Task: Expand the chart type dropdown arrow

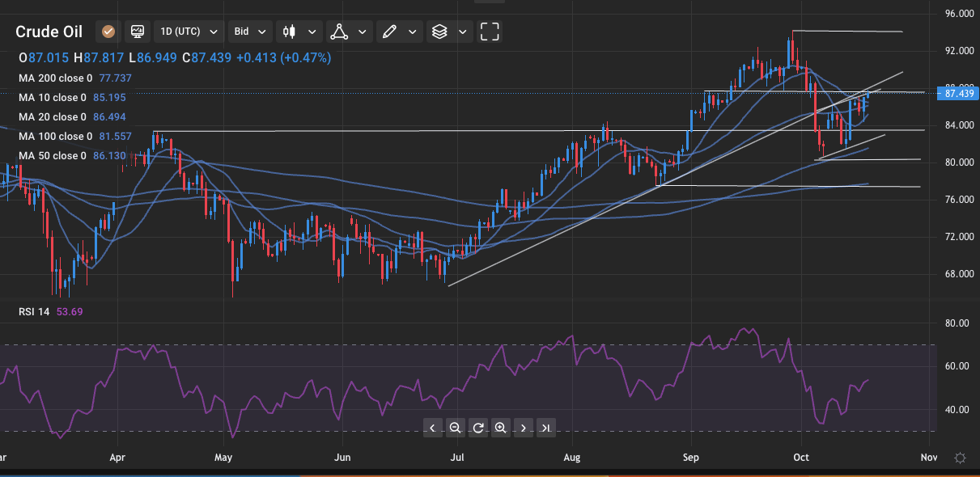Action: [x=312, y=32]
